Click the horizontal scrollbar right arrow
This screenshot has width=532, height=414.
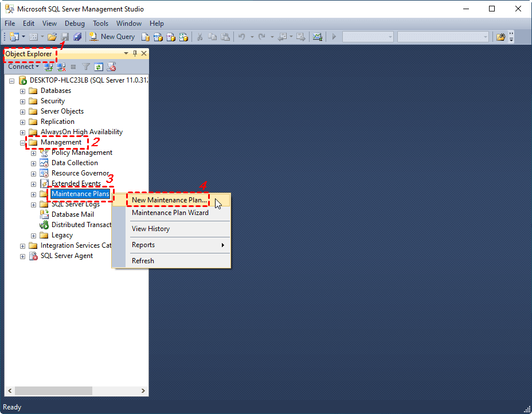[143, 390]
